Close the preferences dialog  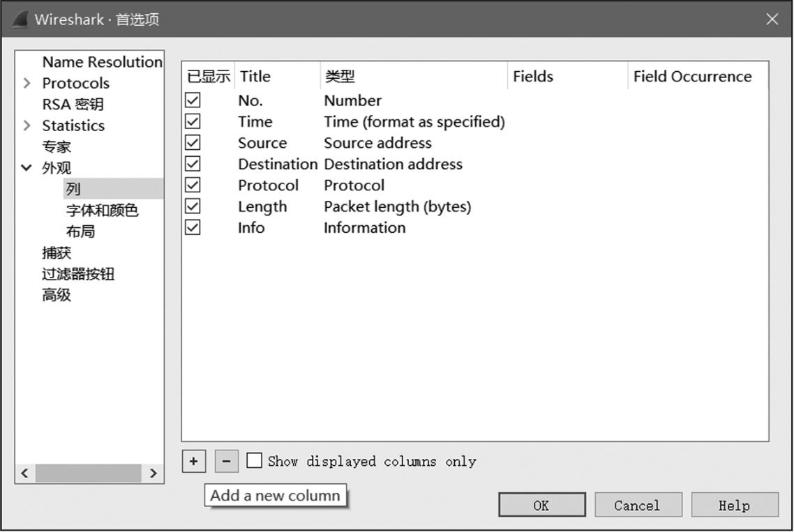[x=772, y=20]
